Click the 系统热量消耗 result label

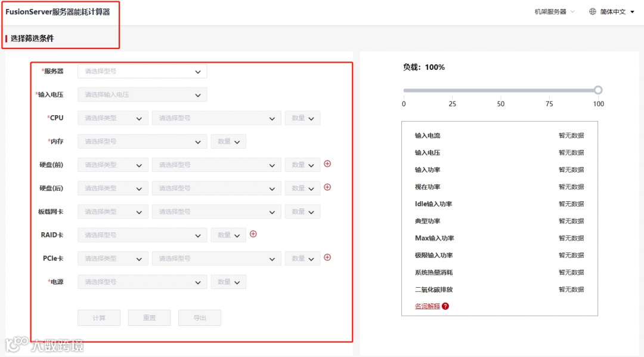click(x=434, y=272)
